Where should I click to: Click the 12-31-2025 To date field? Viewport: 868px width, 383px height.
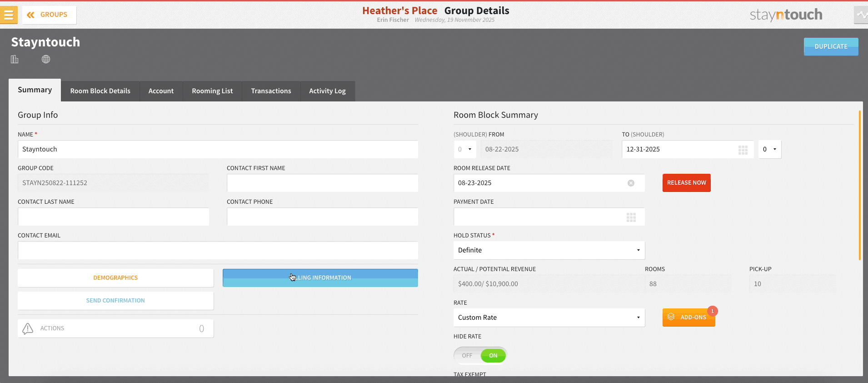[688, 149]
